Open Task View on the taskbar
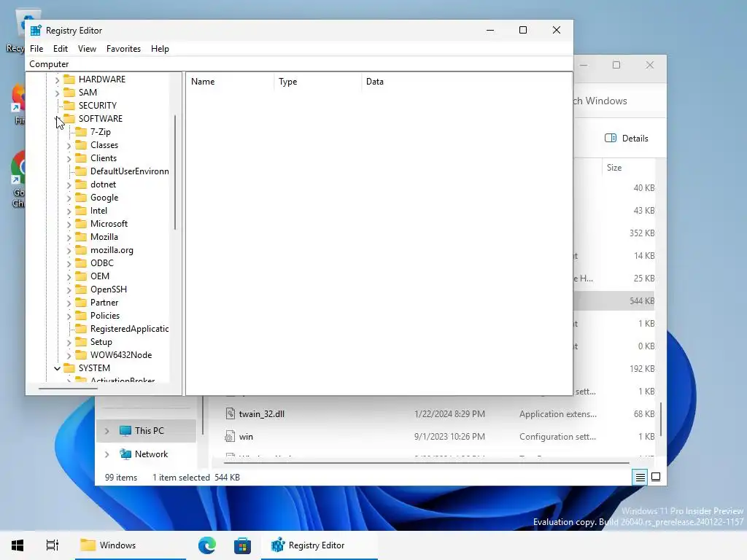Screen dimensions: 747x560 tap(53, 545)
